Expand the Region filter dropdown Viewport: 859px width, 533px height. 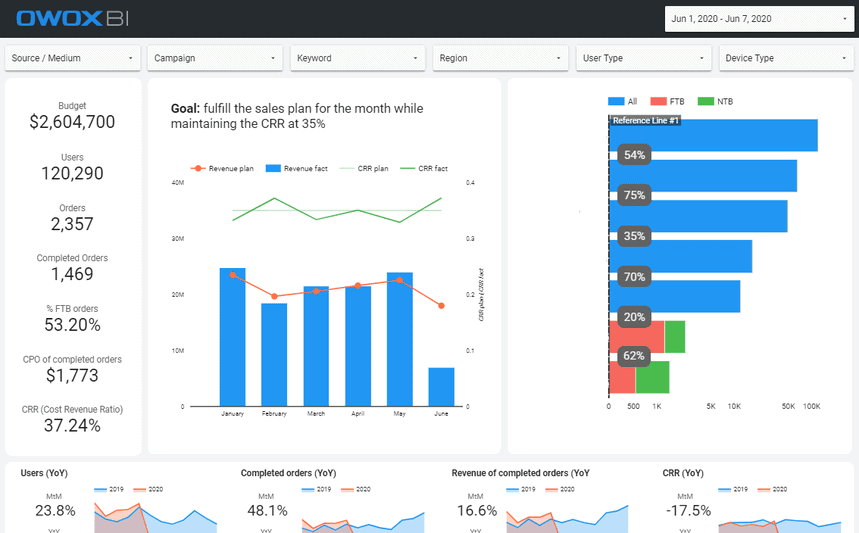tap(500, 58)
